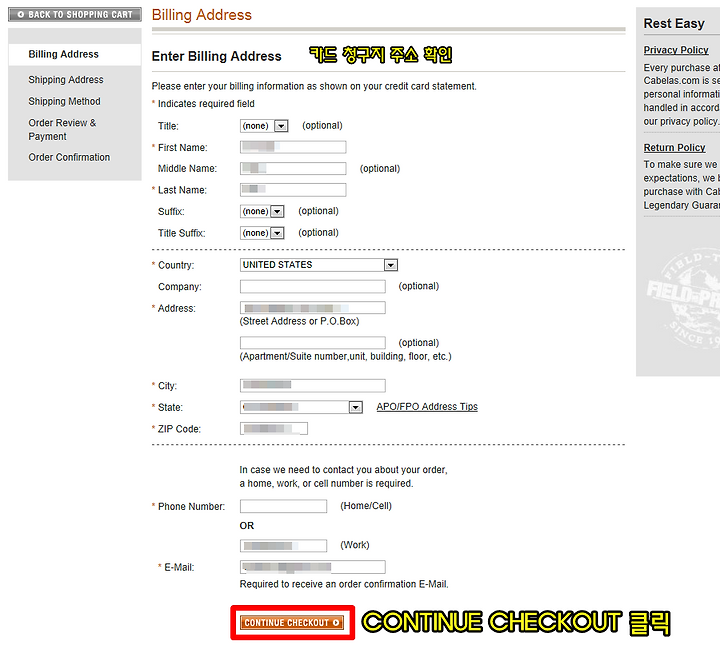Open the Country dropdown showing UNITED STATES
Screen dimensions: 720x649
pyautogui.click(x=319, y=265)
